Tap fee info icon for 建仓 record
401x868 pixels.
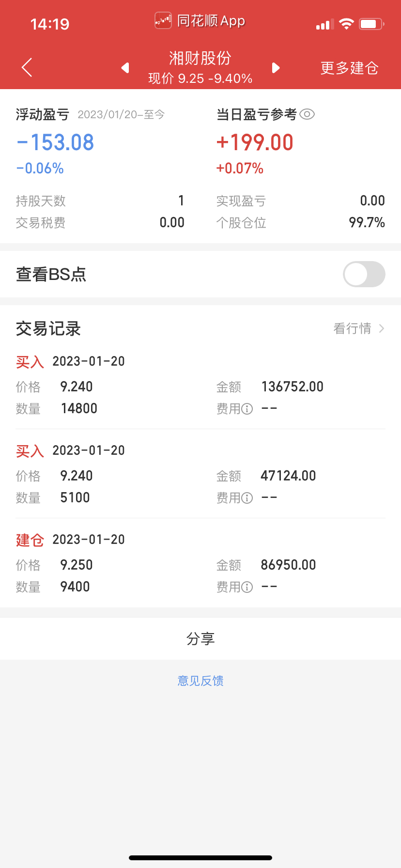click(247, 587)
